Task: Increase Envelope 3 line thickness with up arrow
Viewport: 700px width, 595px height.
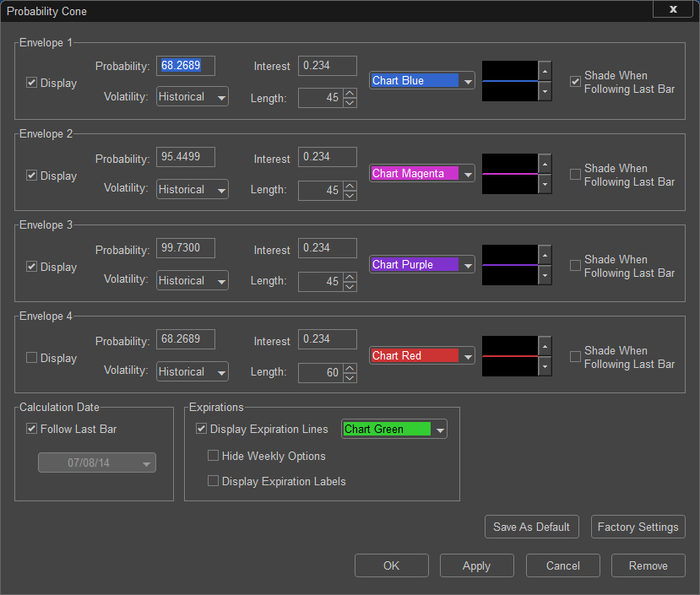Action: click(545, 255)
